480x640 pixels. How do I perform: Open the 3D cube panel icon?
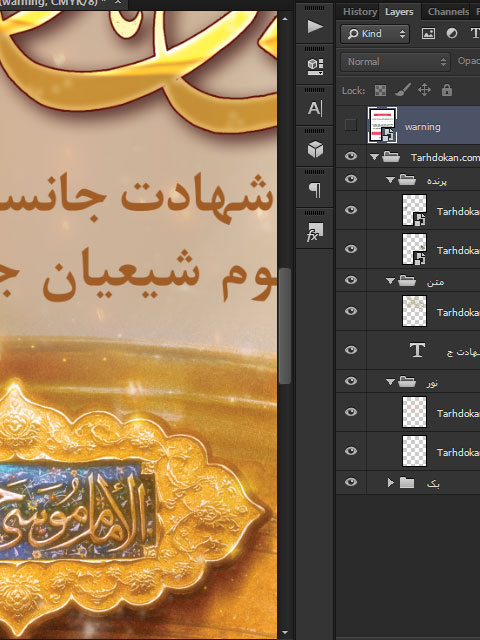point(315,149)
